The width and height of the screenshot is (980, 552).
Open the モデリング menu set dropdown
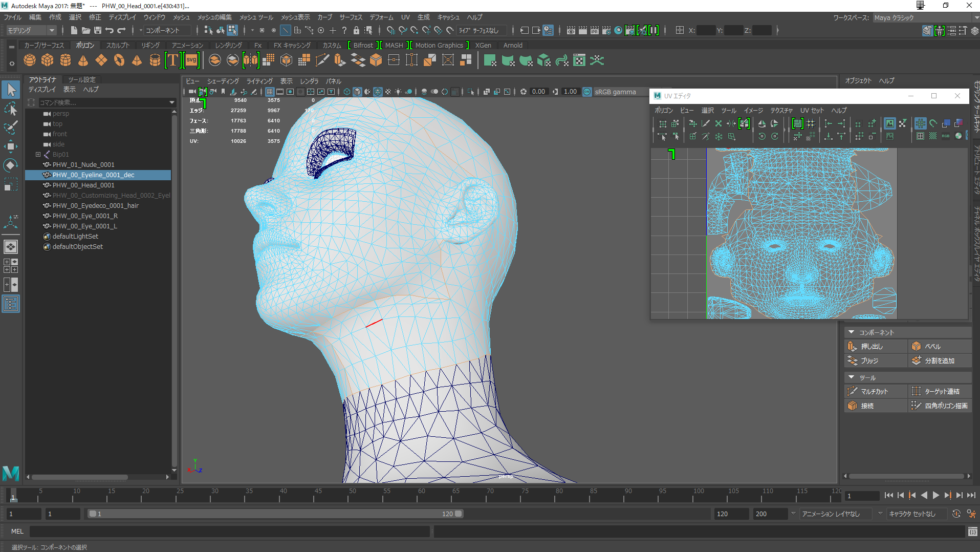pyautogui.click(x=31, y=30)
